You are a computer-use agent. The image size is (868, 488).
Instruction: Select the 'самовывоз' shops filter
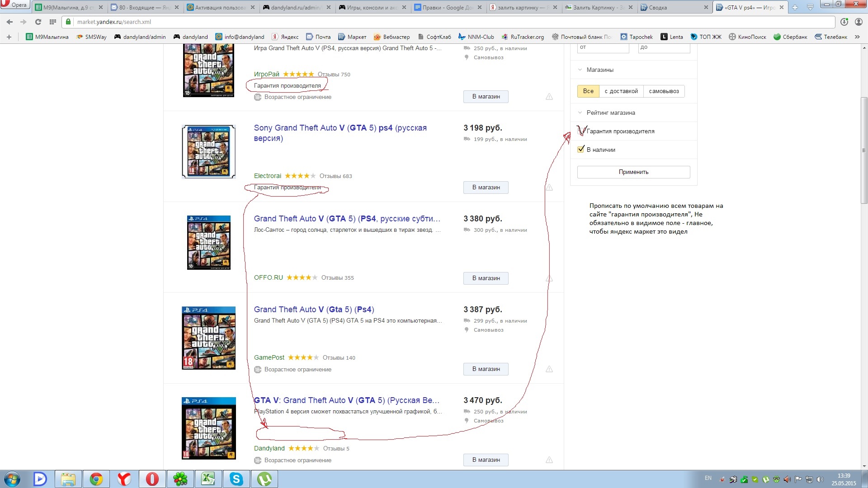(x=664, y=91)
